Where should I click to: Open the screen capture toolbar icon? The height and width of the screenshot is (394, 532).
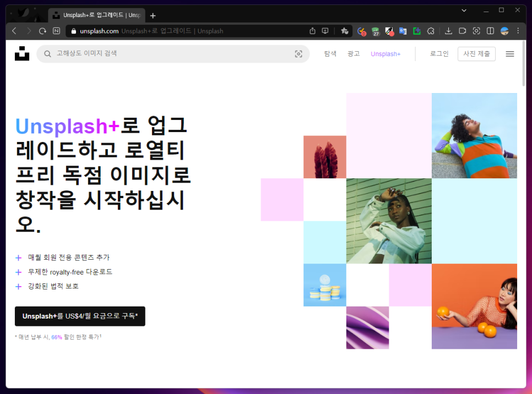[x=476, y=31]
